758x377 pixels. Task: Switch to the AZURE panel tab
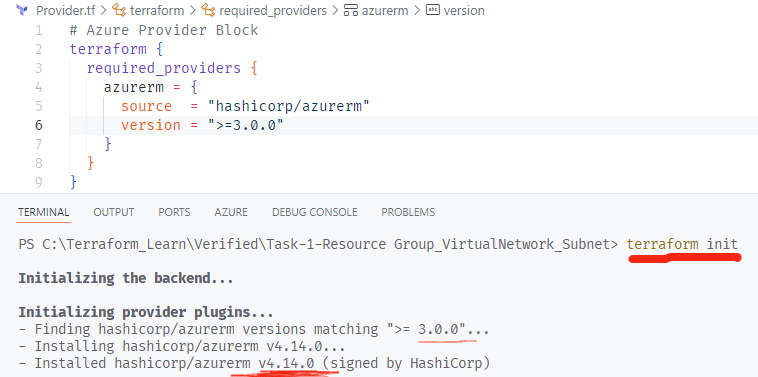[x=231, y=212]
